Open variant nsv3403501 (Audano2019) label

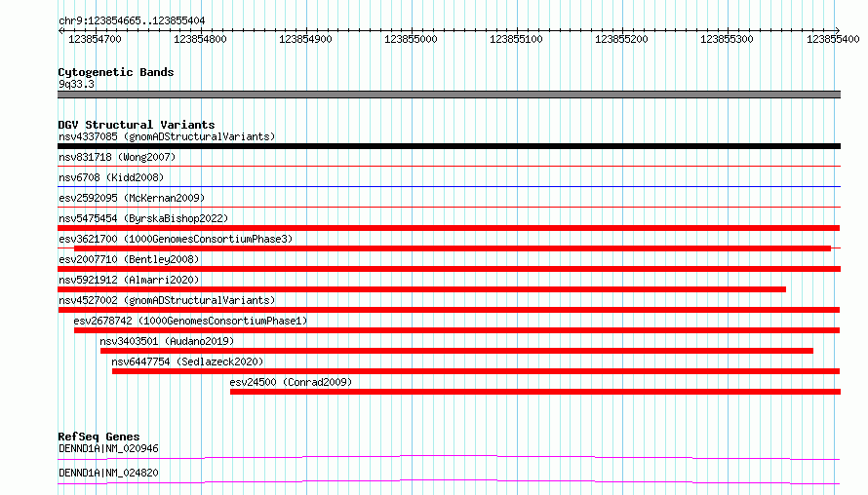click(167, 341)
